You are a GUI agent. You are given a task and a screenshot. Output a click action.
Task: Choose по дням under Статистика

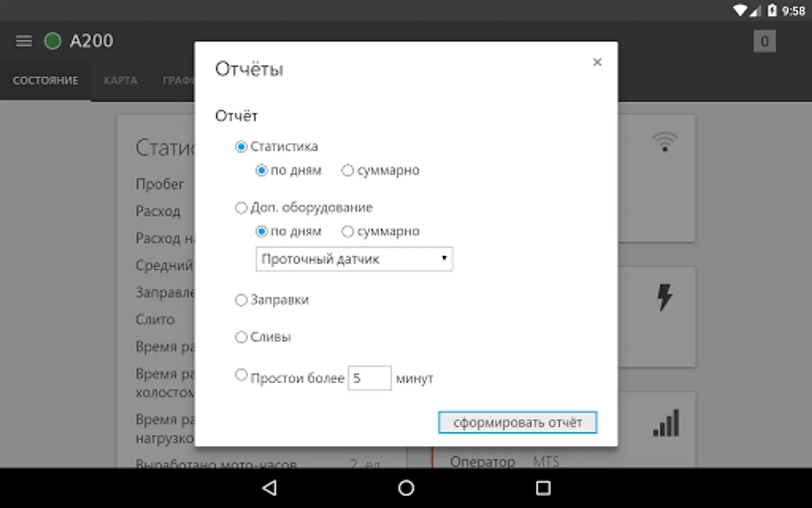click(x=261, y=170)
